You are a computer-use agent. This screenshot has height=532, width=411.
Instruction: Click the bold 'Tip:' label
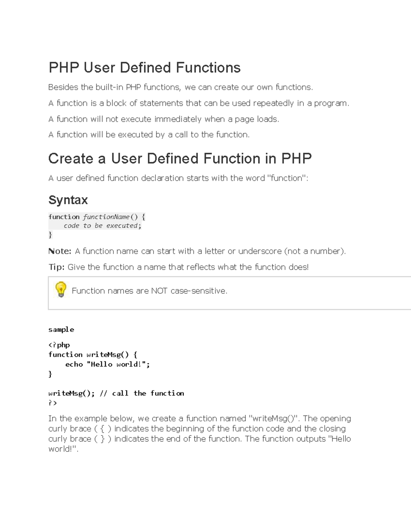tap(57, 267)
